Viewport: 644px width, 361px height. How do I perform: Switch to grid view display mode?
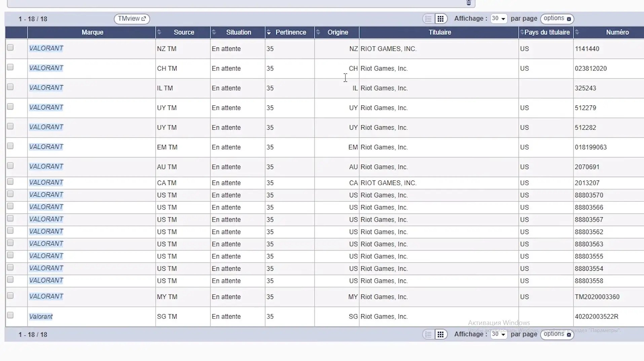pyautogui.click(x=440, y=19)
